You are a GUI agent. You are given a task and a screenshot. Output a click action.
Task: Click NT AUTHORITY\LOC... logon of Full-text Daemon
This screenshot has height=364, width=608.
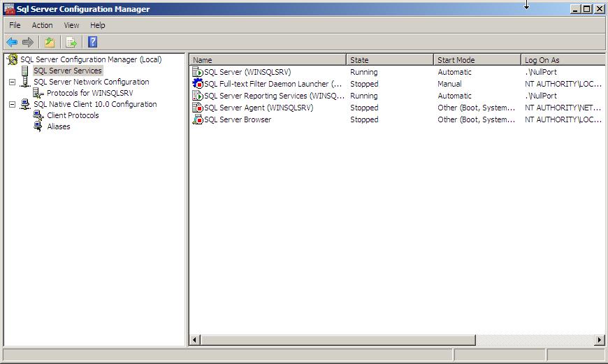pos(563,84)
